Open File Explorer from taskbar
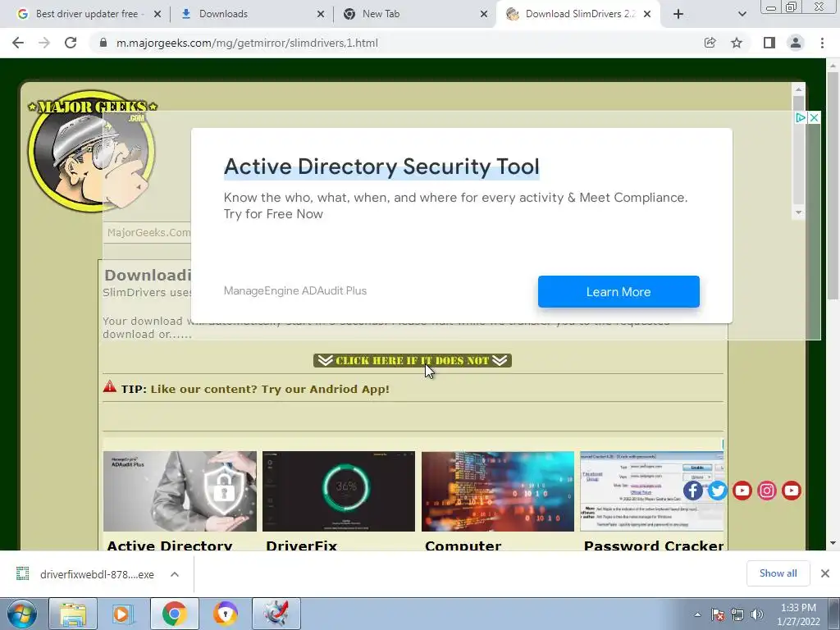Image resolution: width=840 pixels, height=630 pixels. (x=73, y=614)
